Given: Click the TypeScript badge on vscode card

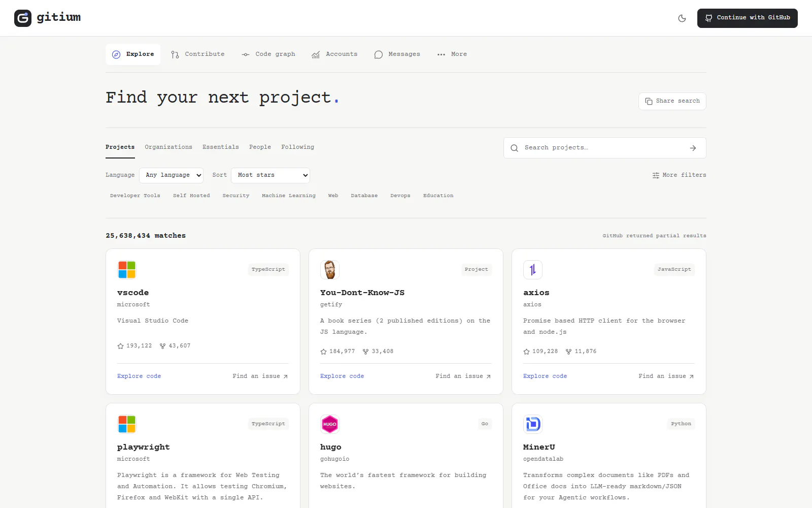Looking at the screenshot, I should point(268,270).
